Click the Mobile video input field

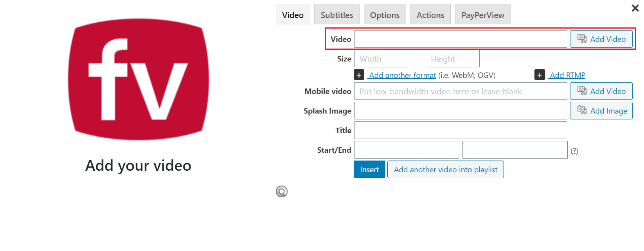tap(461, 91)
